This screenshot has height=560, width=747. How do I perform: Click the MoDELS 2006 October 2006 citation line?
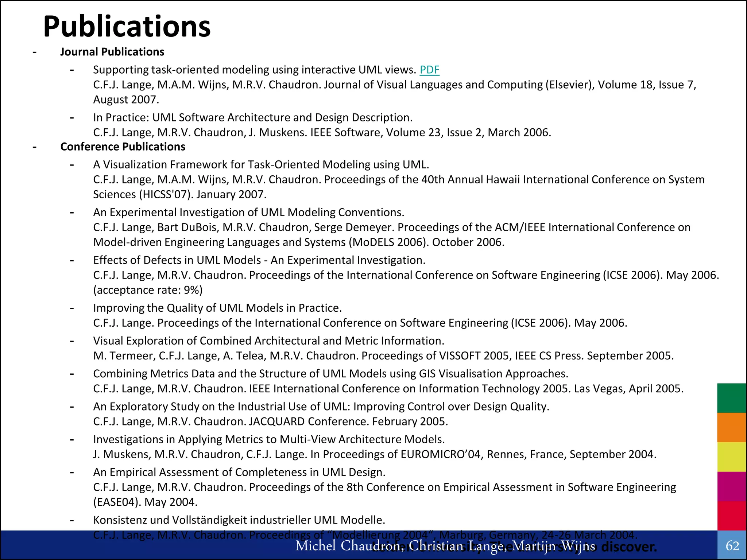click(x=299, y=242)
